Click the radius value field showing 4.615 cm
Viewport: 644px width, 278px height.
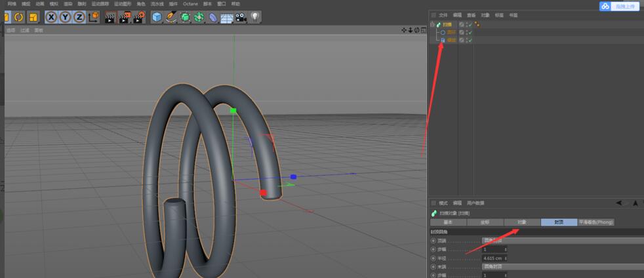tap(494, 258)
